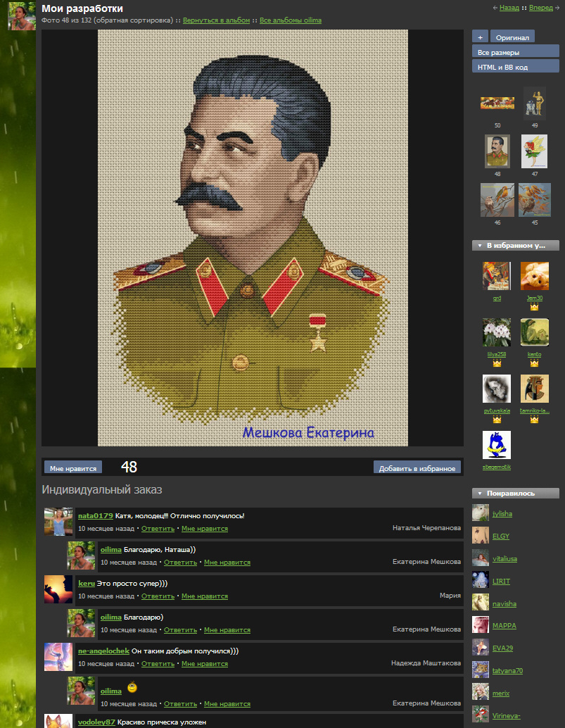Open album thumbnail number 47
This screenshot has width=565, height=728.
pyautogui.click(x=534, y=151)
